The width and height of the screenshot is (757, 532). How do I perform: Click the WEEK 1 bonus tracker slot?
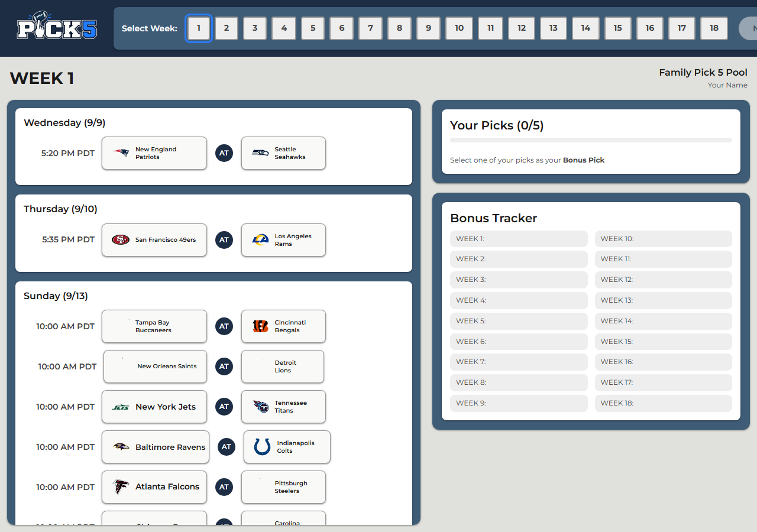click(x=519, y=239)
